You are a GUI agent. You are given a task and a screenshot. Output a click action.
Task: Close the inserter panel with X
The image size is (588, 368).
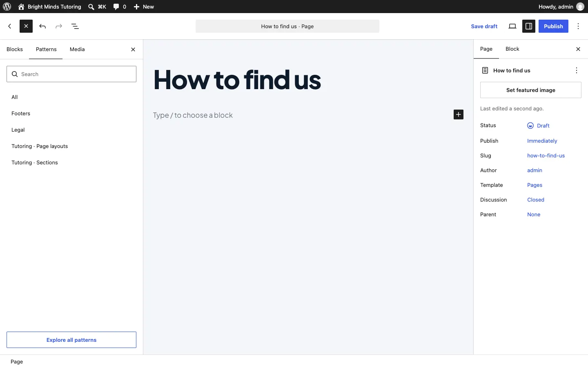pos(133,49)
